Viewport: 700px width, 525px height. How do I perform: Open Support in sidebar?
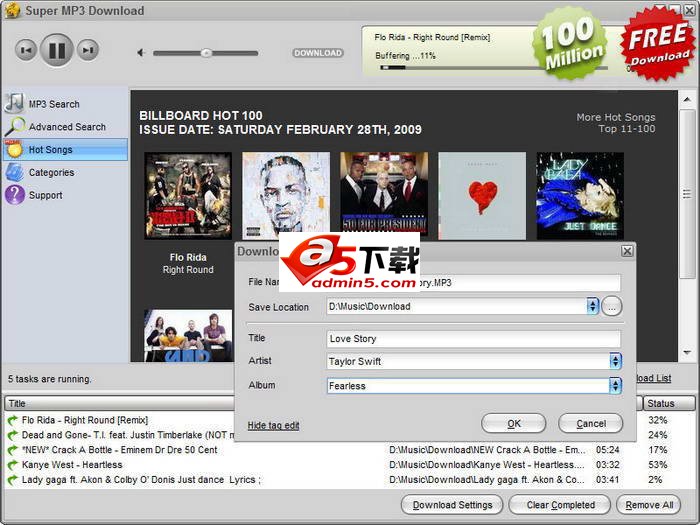coord(46,195)
